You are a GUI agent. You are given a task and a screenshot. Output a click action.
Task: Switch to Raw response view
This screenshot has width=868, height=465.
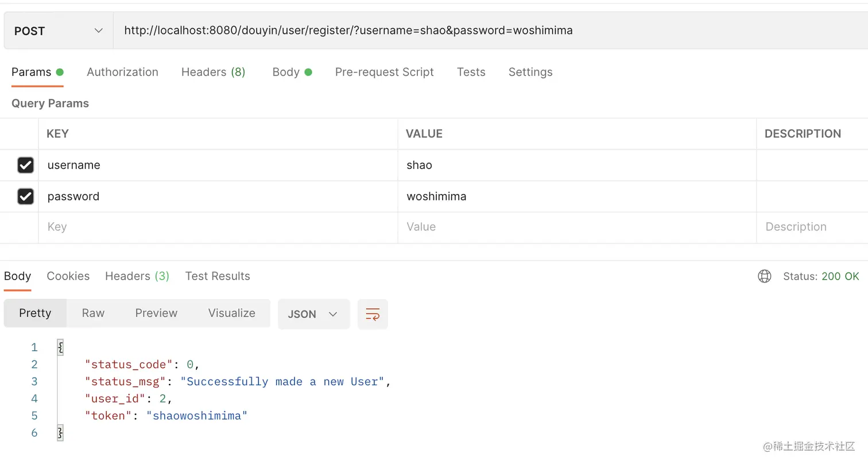point(92,313)
